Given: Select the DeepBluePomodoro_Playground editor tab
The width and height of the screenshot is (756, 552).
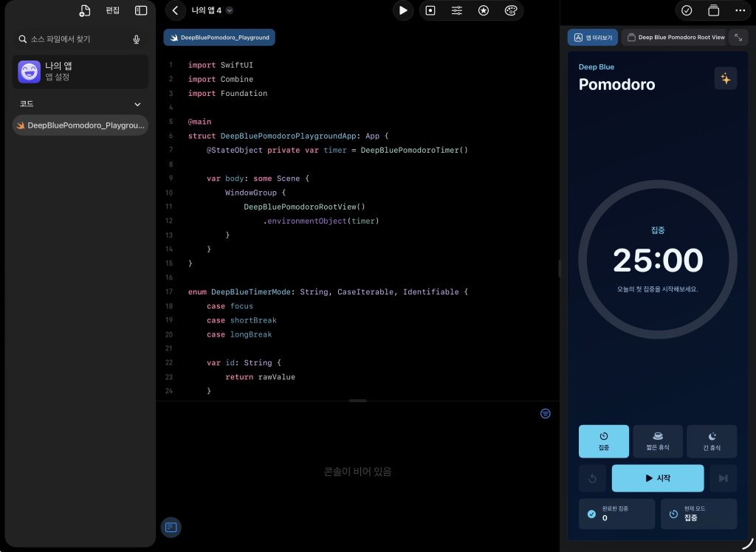Looking at the screenshot, I should 219,38.
